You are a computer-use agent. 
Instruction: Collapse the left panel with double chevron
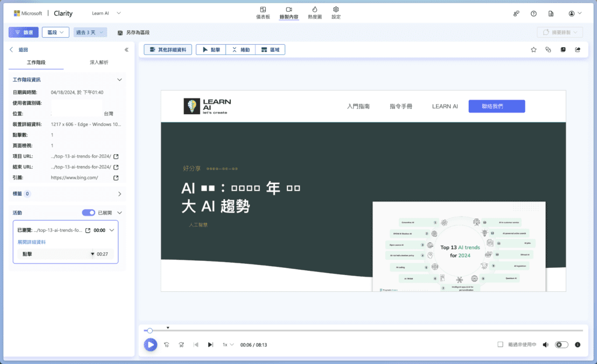[x=127, y=50]
